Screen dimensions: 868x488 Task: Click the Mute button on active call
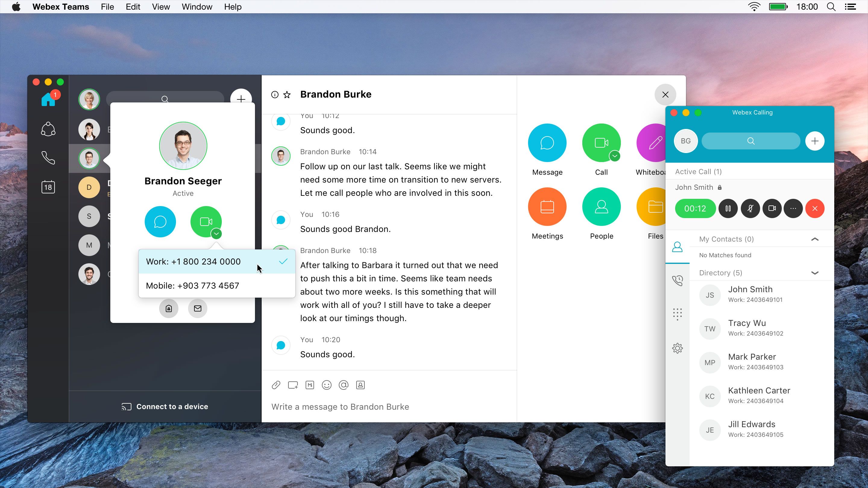(x=749, y=208)
